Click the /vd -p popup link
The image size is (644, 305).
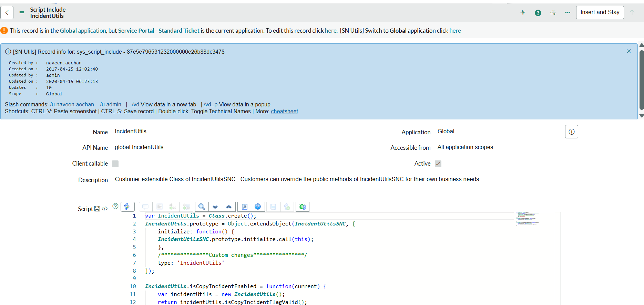point(211,105)
